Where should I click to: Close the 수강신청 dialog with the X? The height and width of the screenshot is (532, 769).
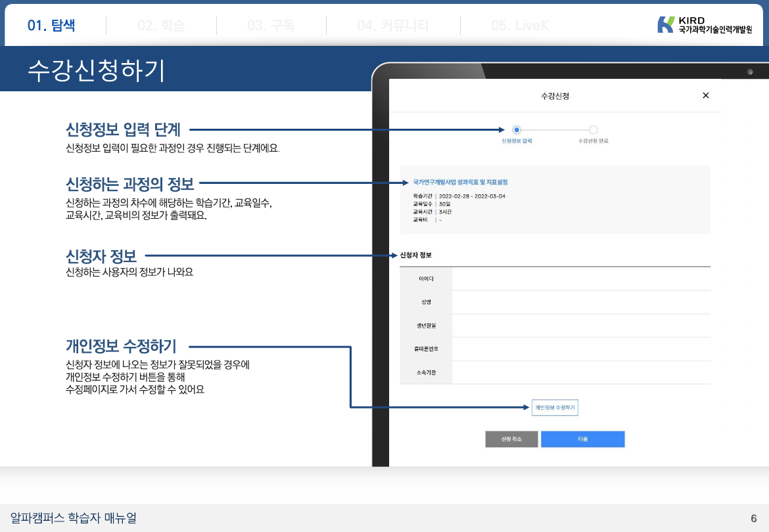(x=705, y=96)
